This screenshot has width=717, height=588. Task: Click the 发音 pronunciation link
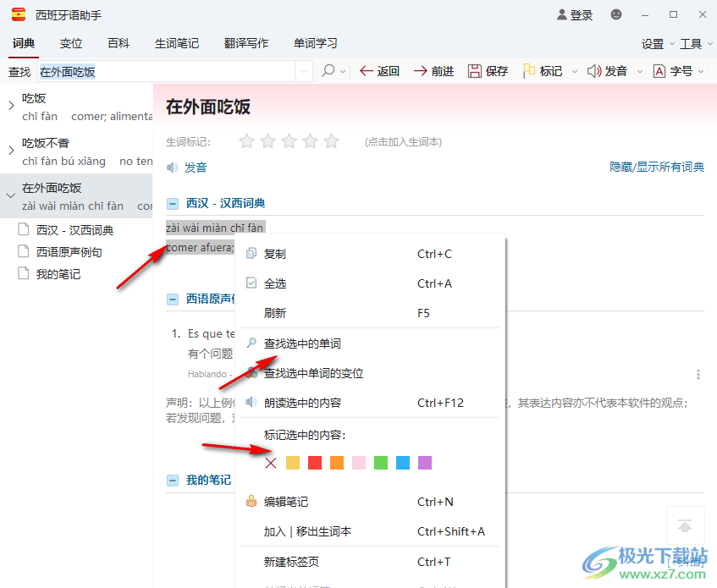[196, 168]
